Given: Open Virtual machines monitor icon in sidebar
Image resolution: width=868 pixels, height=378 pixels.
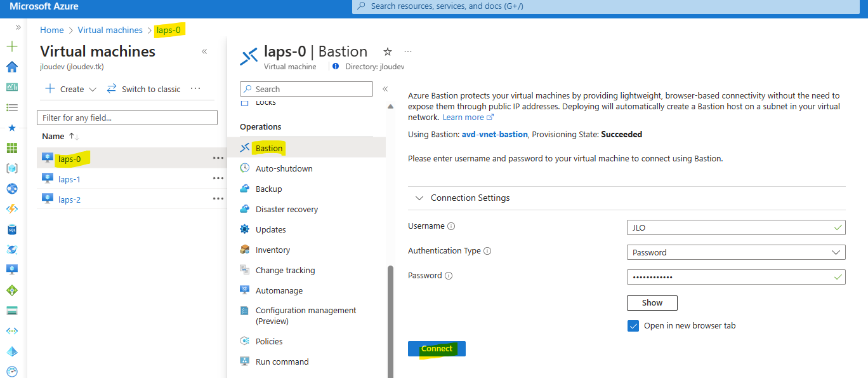Looking at the screenshot, I should pos(11,270).
